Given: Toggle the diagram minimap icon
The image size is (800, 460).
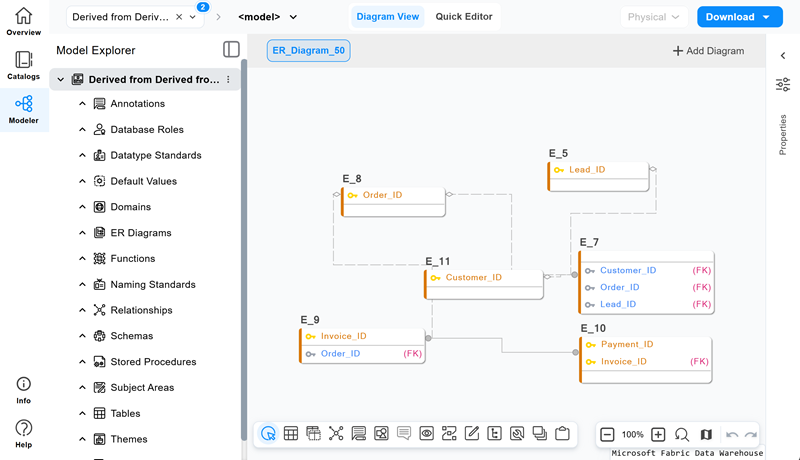Looking at the screenshot, I should click(706, 435).
